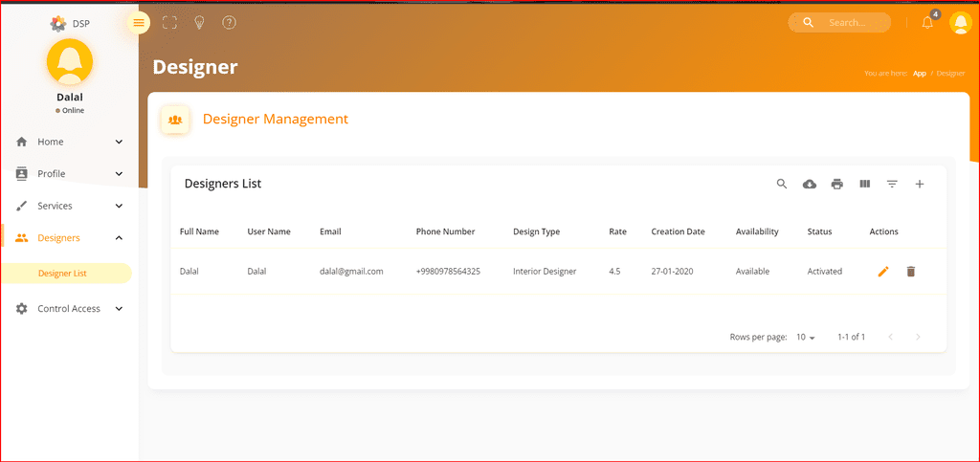The image size is (980, 462).
Task: Sort by Email column header
Action: (330, 231)
